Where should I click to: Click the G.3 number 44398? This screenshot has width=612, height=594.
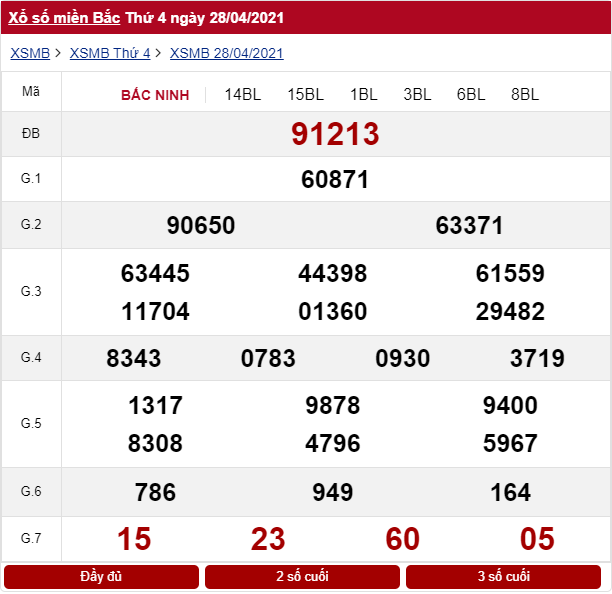[x=333, y=273]
